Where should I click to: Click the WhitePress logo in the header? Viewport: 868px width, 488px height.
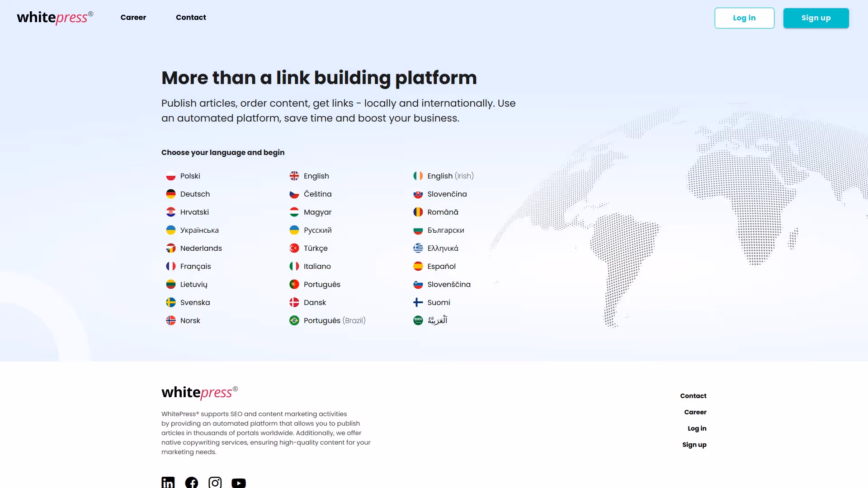pyautogui.click(x=55, y=18)
